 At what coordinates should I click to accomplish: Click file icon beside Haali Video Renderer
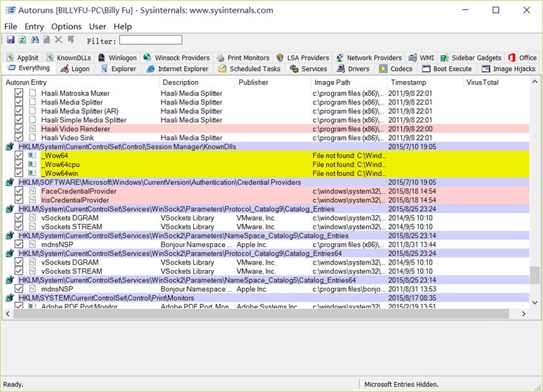click(x=32, y=129)
